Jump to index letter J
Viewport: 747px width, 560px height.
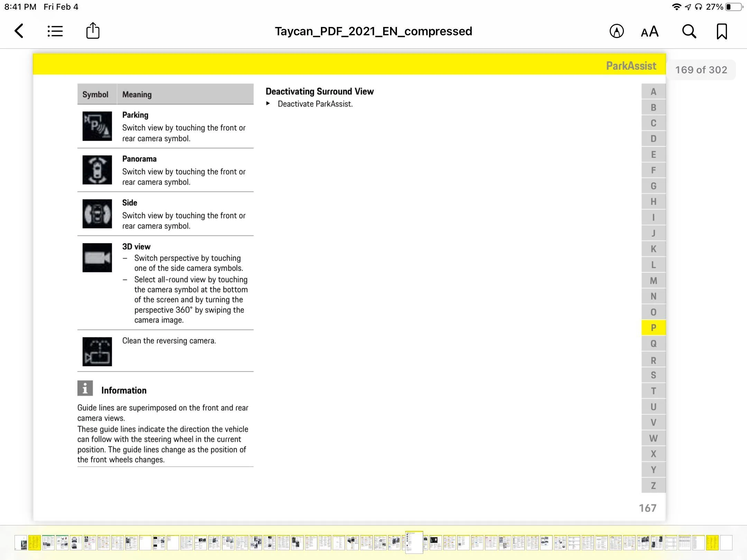[x=653, y=233]
